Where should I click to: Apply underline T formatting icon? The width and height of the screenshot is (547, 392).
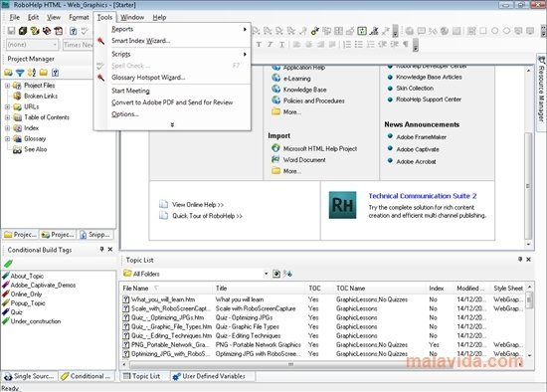point(281,45)
